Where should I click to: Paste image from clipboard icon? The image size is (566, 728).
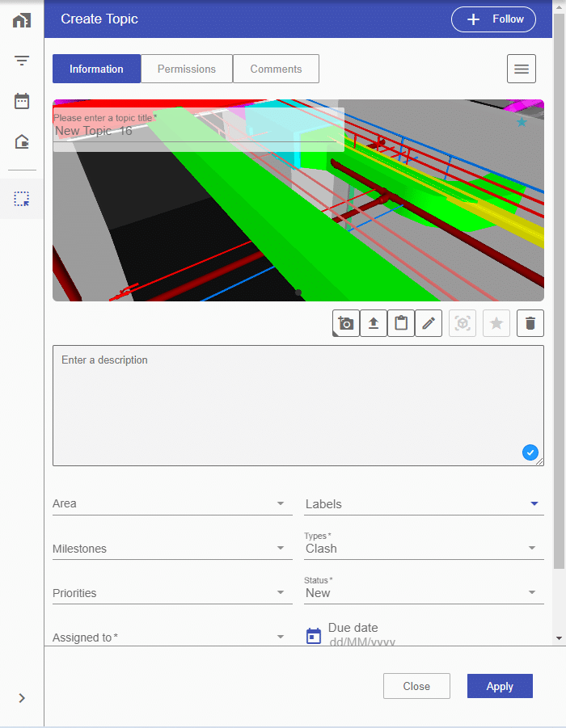[401, 323]
